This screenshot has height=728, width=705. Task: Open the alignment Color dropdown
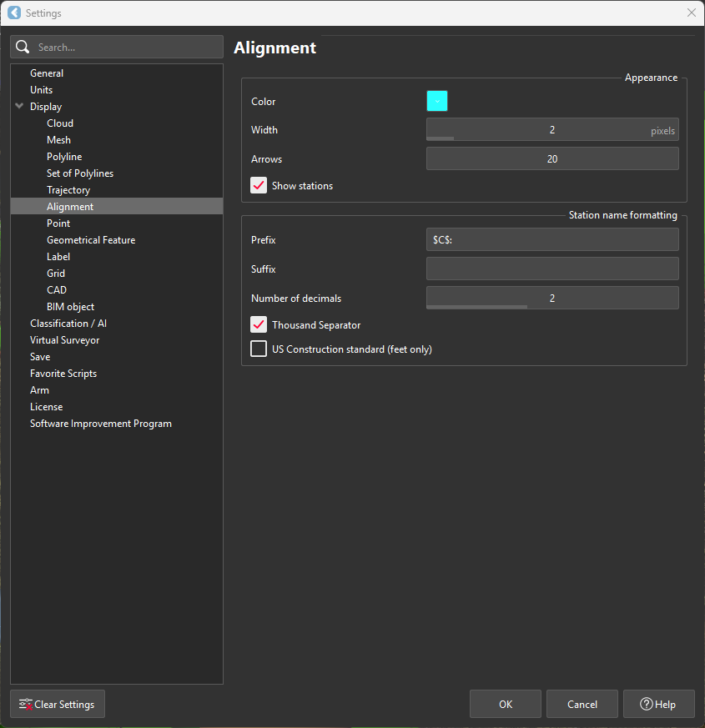437,102
